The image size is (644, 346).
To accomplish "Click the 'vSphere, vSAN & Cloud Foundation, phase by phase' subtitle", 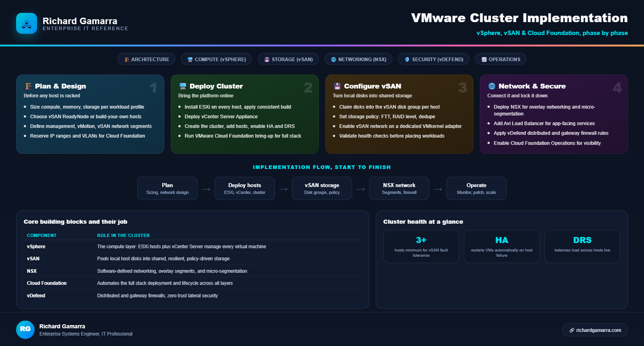I will (x=552, y=33).
